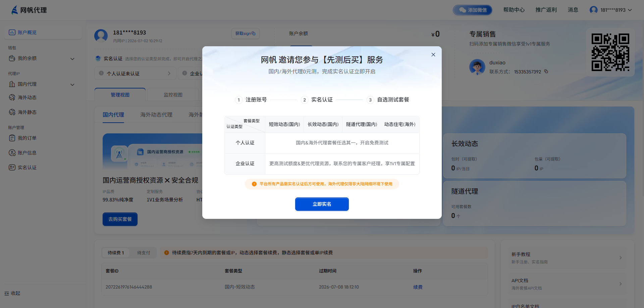
Task: Open 海外静态 from the sidebar
Action: pyautogui.click(x=27, y=112)
